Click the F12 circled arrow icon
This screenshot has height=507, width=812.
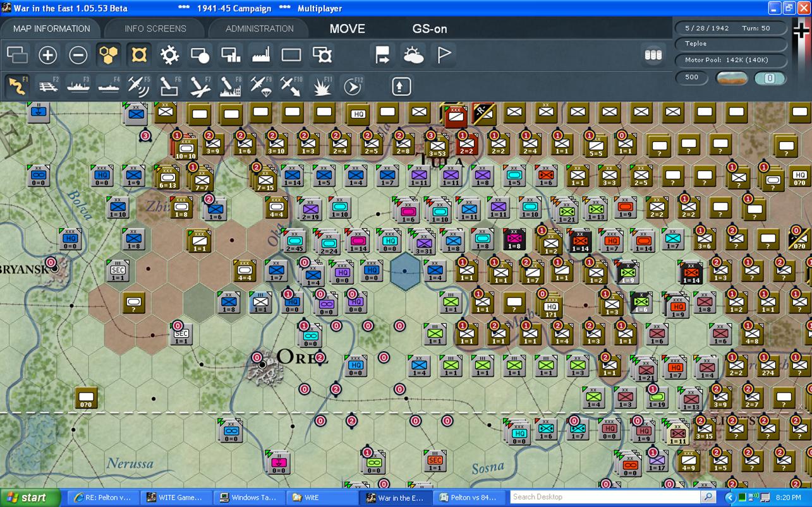click(x=353, y=86)
